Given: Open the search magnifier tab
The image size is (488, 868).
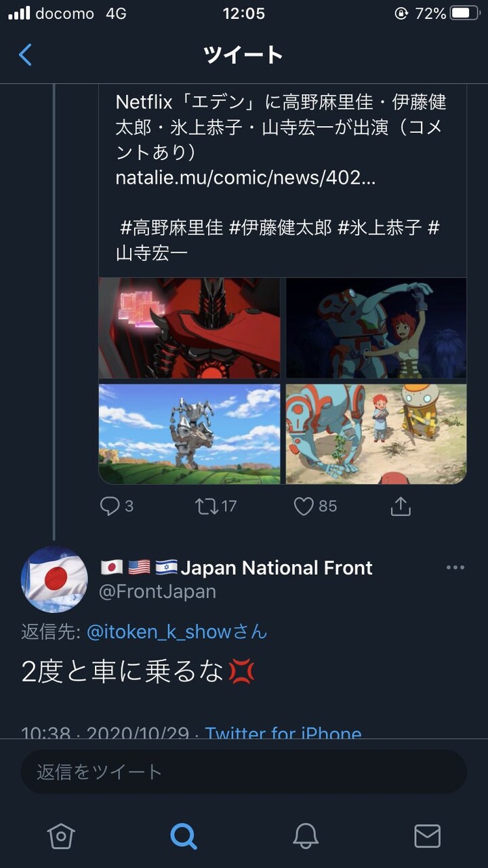Looking at the screenshot, I should [183, 836].
